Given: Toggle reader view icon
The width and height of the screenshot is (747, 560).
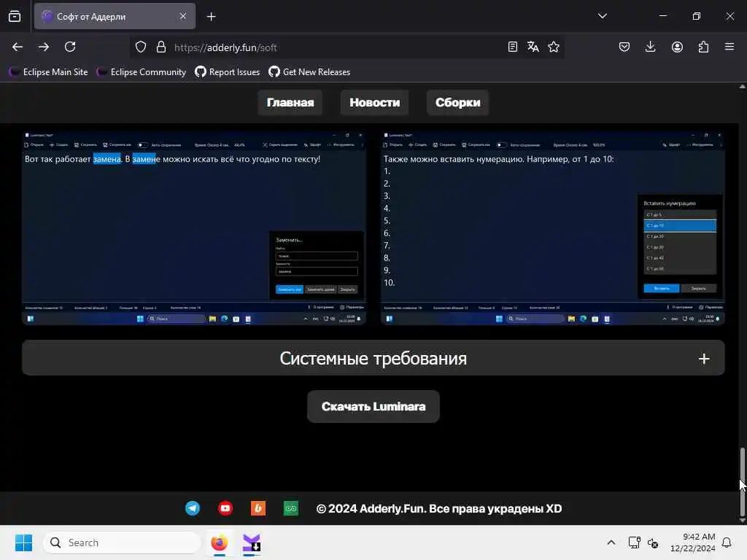Looking at the screenshot, I should [x=513, y=47].
